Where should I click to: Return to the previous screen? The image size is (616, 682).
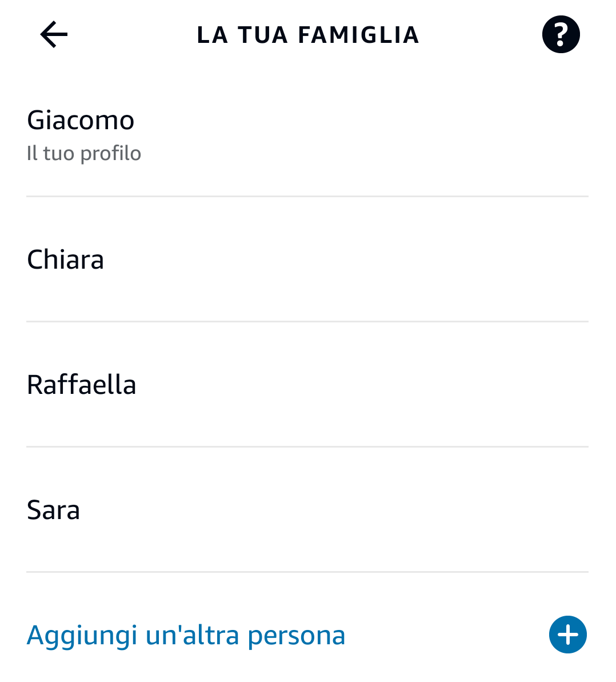[54, 35]
